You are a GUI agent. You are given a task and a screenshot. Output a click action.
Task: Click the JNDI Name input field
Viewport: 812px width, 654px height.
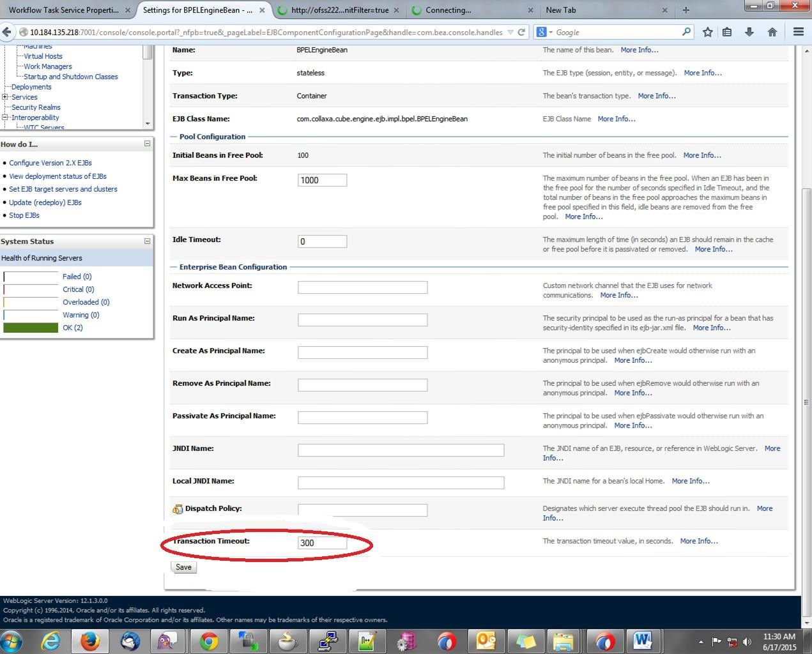[x=401, y=450]
